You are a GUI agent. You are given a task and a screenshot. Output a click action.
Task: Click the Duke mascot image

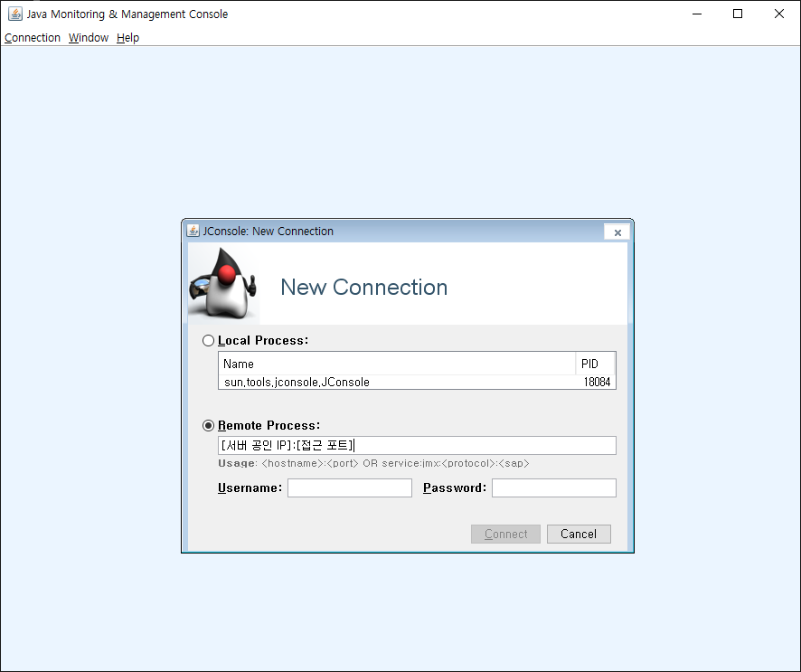[x=223, y=284]
